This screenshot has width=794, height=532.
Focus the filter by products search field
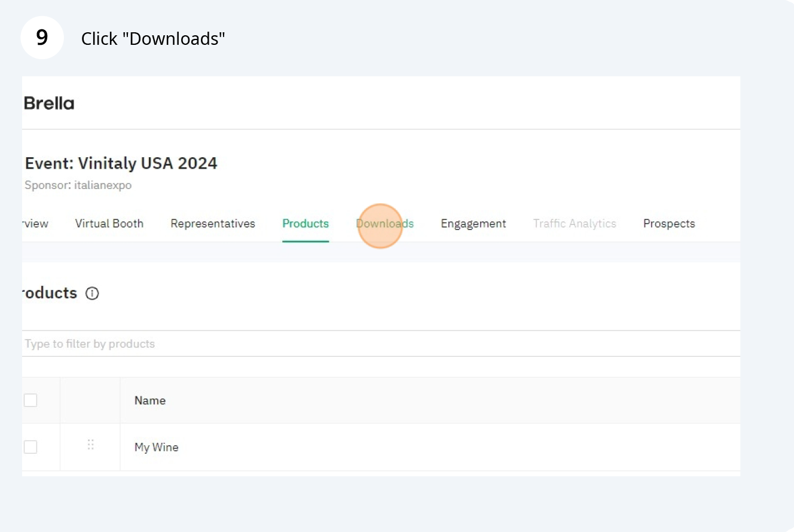pyautogui.click(x=381, y=344)
